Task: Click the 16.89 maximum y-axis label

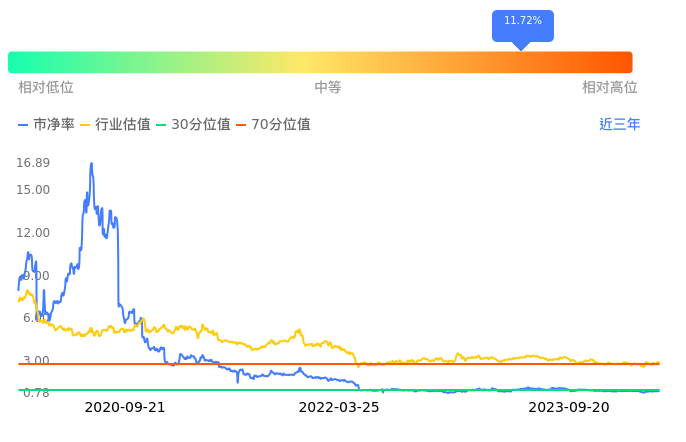Action: coord(33,163)
